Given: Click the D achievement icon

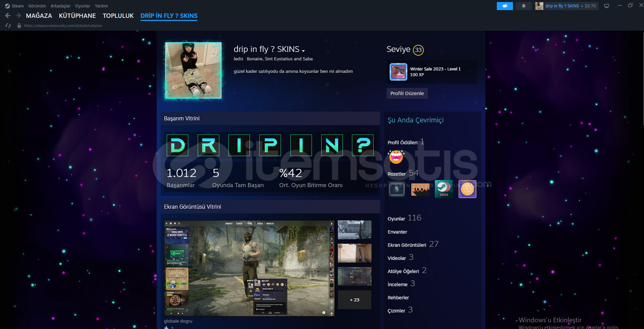Looking at the screenshot, I should tap(178, 145).
